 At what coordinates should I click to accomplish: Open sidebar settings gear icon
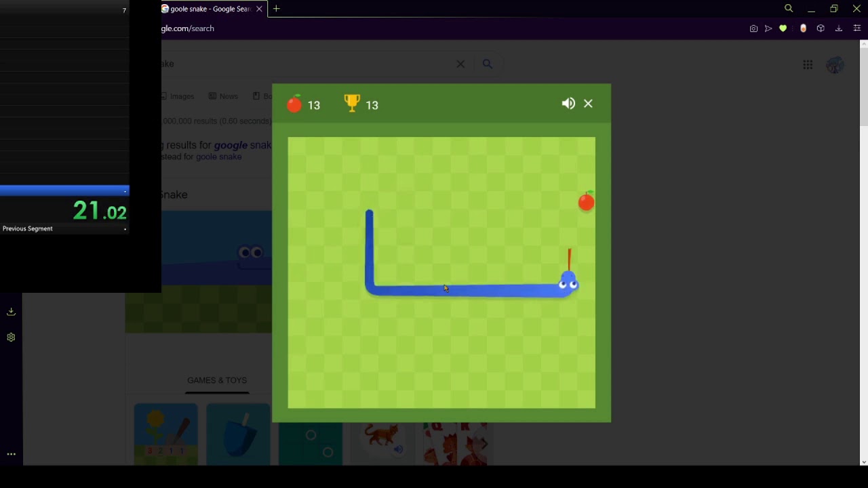[11, 337]
